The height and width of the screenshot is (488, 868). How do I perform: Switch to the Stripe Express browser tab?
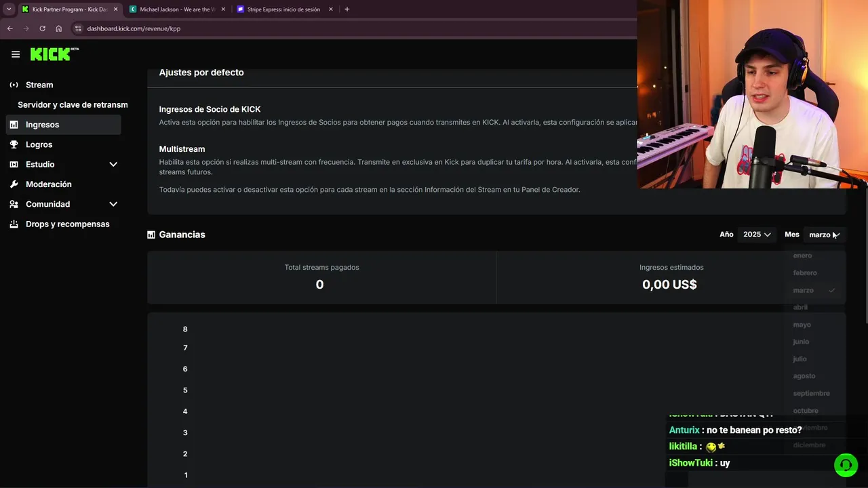coord(283,9)
